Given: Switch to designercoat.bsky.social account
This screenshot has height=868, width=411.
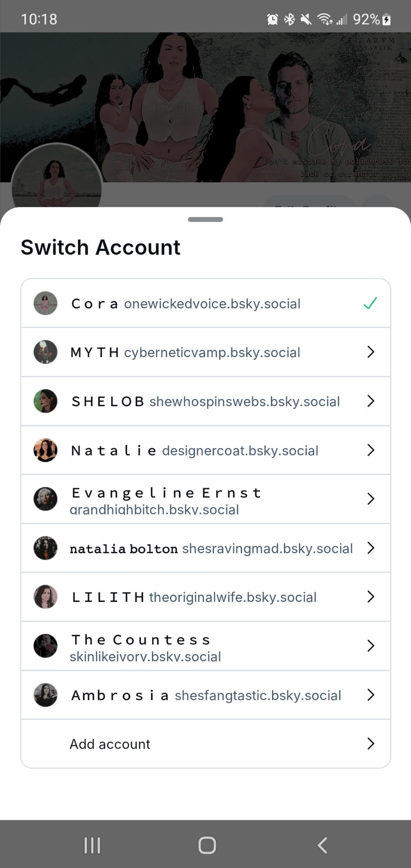Looking at the screenshot, I should tap(240, 450).
